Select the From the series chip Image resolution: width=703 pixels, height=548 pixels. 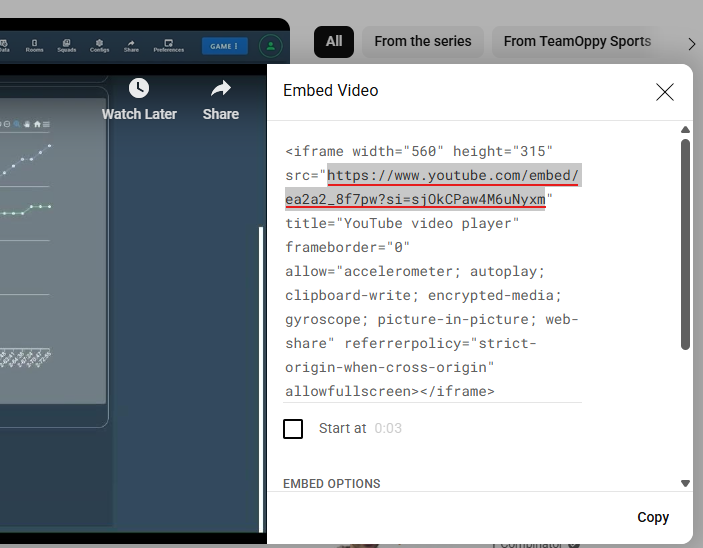pyautogui.click(x=422, y=42)
